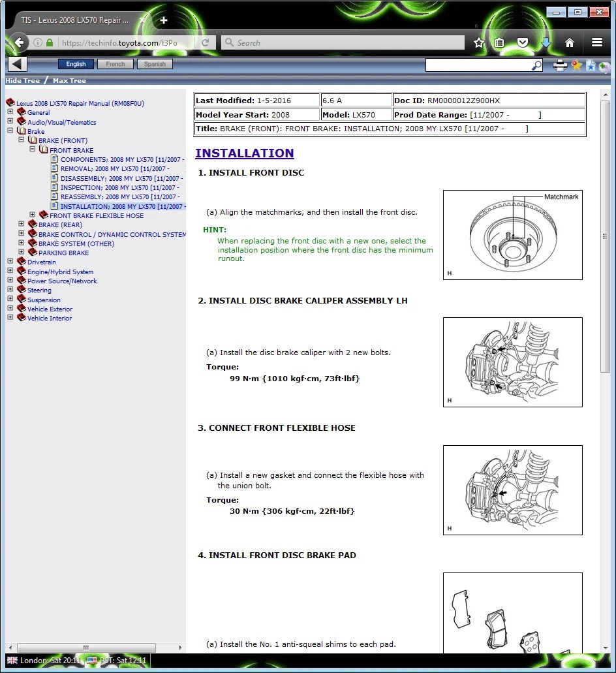Collapse the FRONT BRAKE tree branch
Screen dimensions: 616x673
point(31,150)
